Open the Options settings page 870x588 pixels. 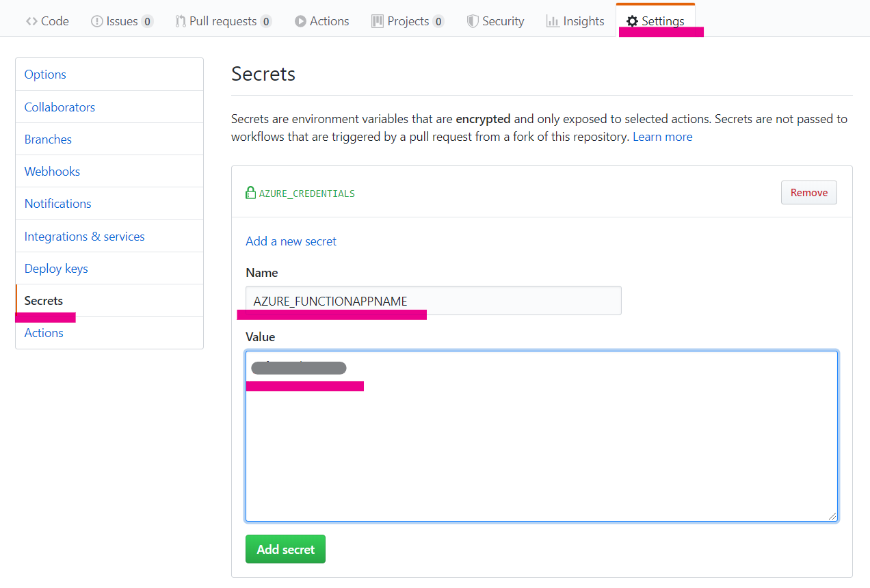click(45, 75)
